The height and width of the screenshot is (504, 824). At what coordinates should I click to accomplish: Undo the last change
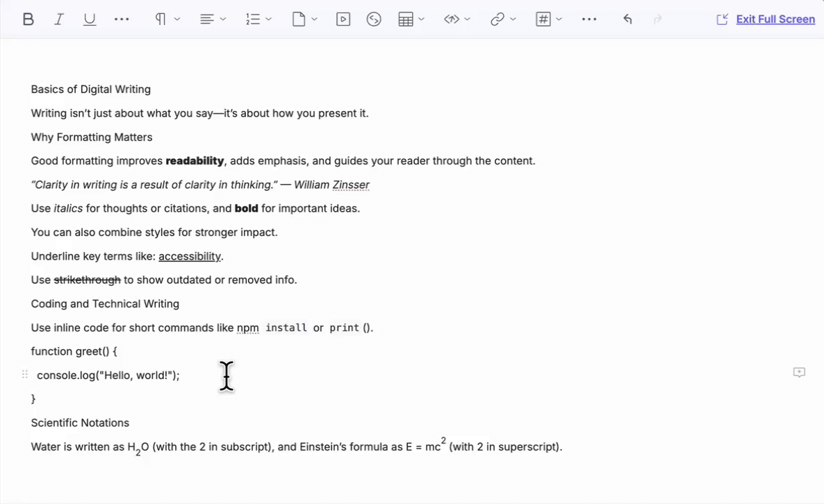pos(627,19)
